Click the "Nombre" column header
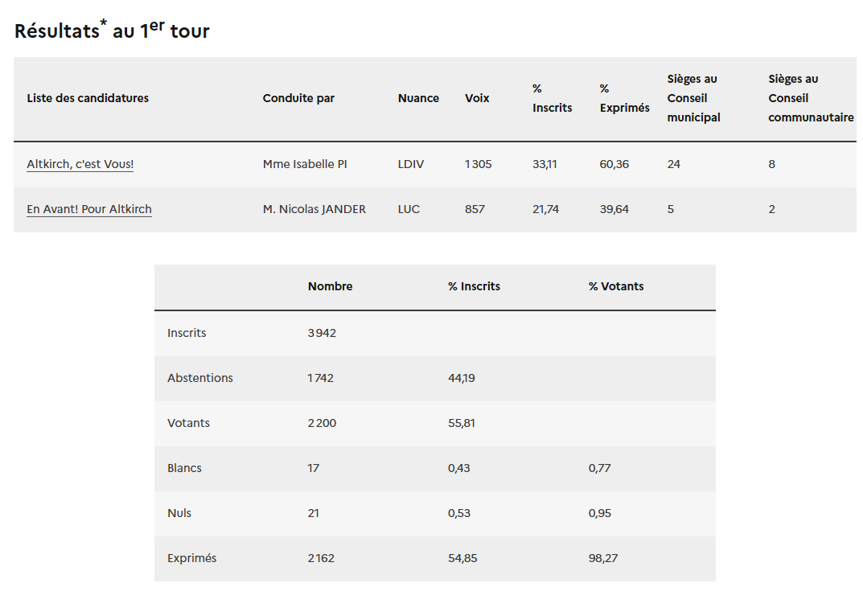This screenshot has height=616, width=863. (x=330, y=286)
